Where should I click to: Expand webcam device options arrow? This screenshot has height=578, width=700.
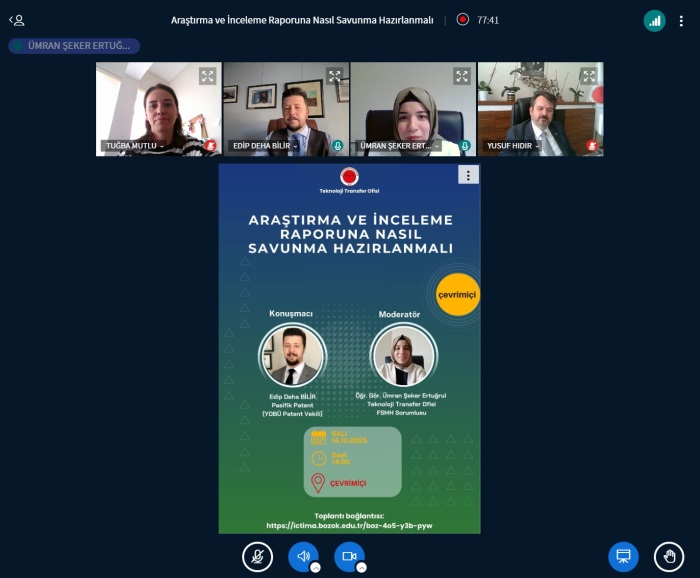coord(361,567)
